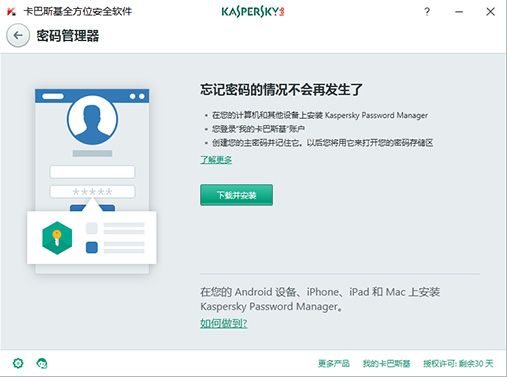Screen dimensions: 507x377
Task: Close the Kaspersky window
Action: (490, 12)
